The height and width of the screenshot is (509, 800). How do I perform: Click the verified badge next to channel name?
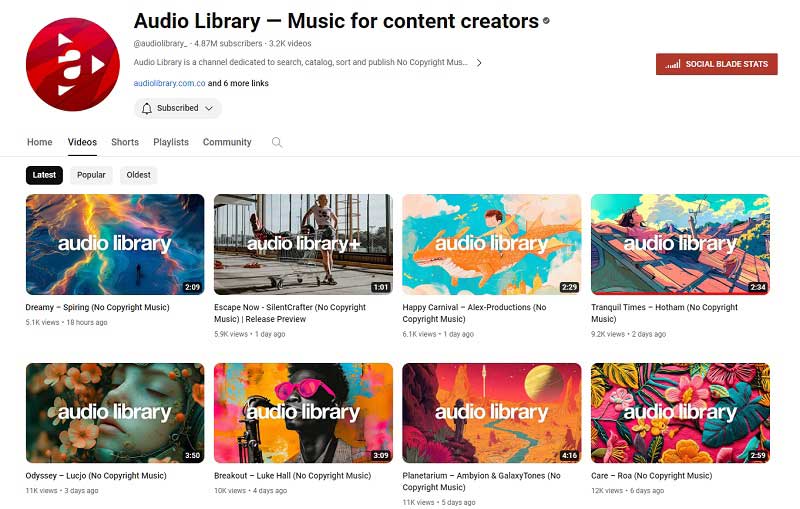pyautogui.click(x=546, y=21)
